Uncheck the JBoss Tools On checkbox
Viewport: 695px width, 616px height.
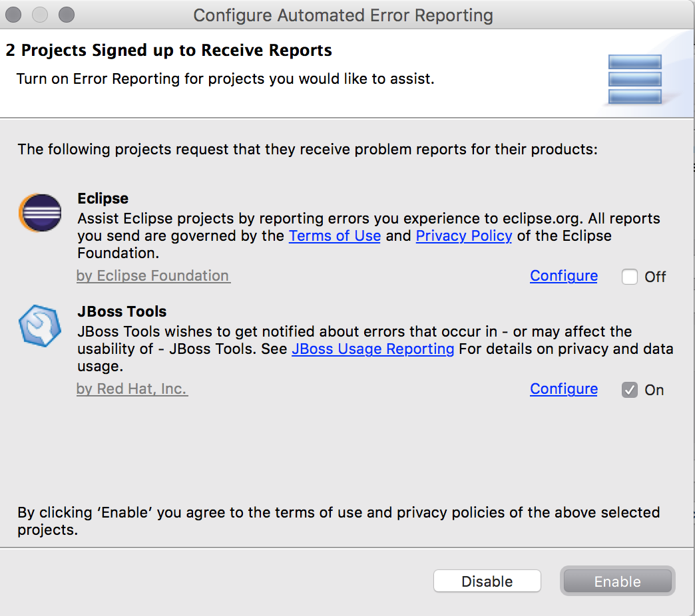point(630,390)
